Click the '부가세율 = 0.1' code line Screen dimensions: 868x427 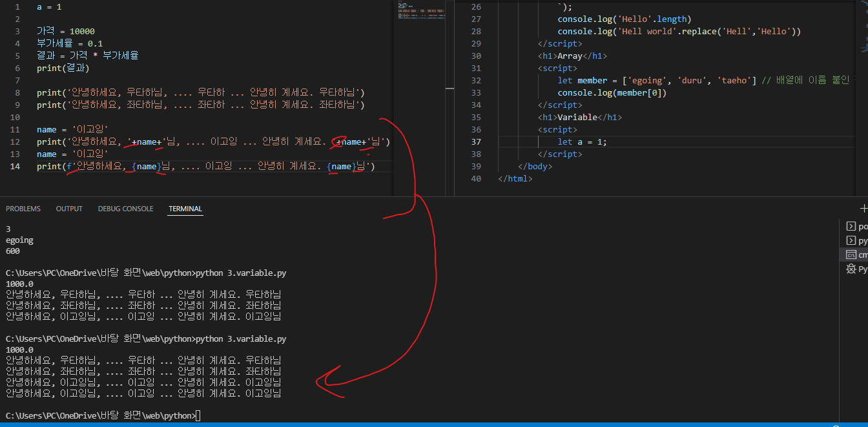[x=70, y=43]
